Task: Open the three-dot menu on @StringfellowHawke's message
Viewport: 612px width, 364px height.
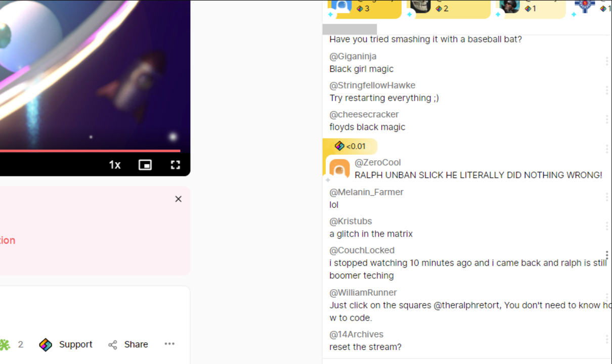Action: tap(606, 90)
